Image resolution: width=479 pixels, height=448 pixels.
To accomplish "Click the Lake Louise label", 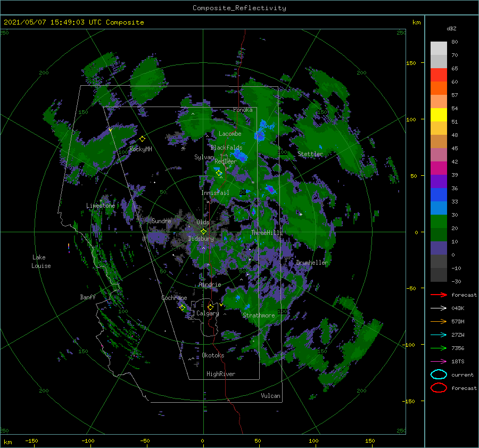I will 41,262.
